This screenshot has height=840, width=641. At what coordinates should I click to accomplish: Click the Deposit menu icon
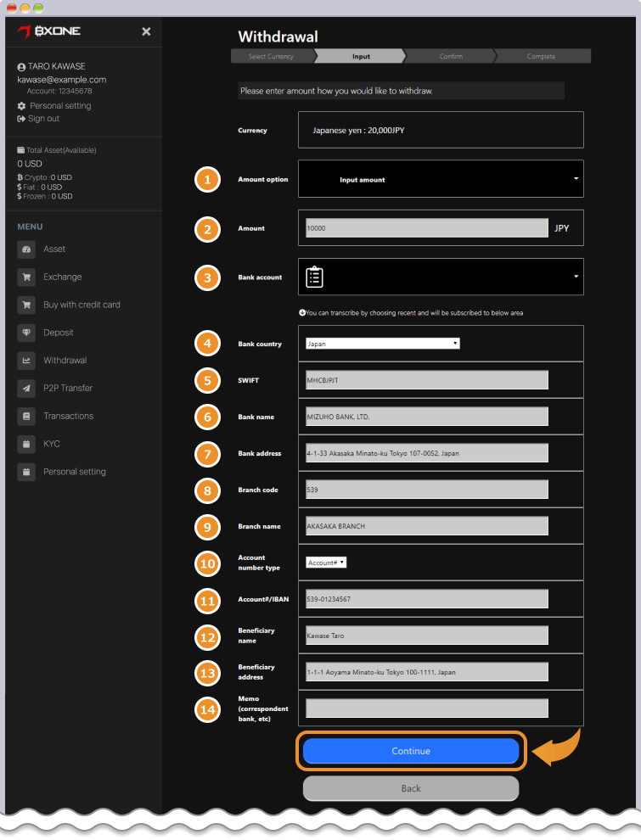click(x=26, y=333)
